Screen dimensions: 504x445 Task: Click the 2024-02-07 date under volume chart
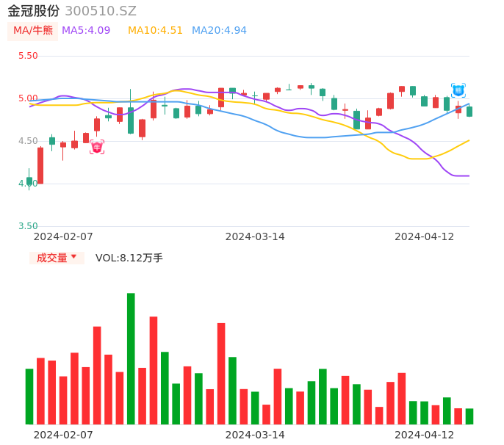pyautogui.click(x=63, y=435)
